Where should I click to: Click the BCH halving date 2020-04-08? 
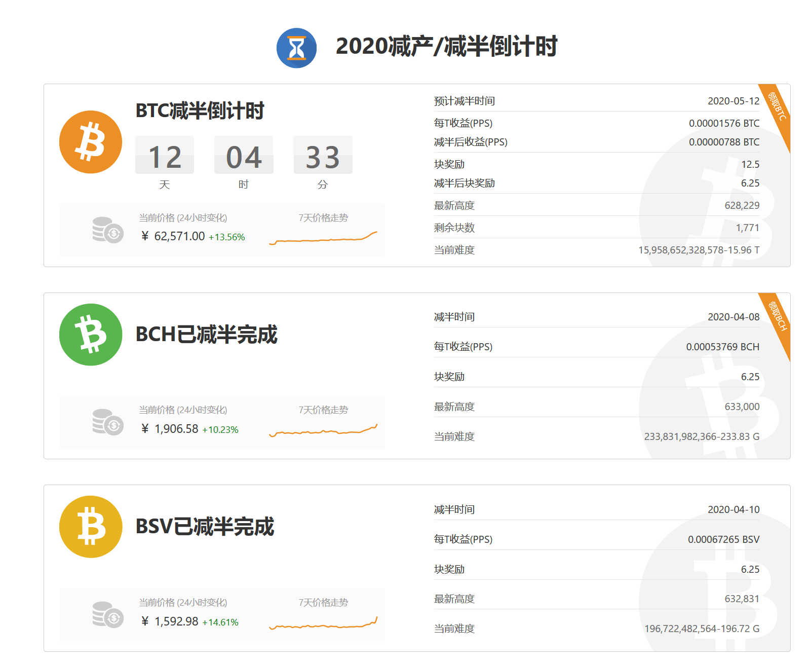pyautogui.click(x=733, y=317)
